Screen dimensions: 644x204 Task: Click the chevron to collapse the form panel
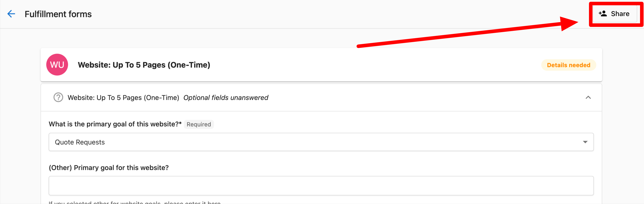tap(589, 98)
